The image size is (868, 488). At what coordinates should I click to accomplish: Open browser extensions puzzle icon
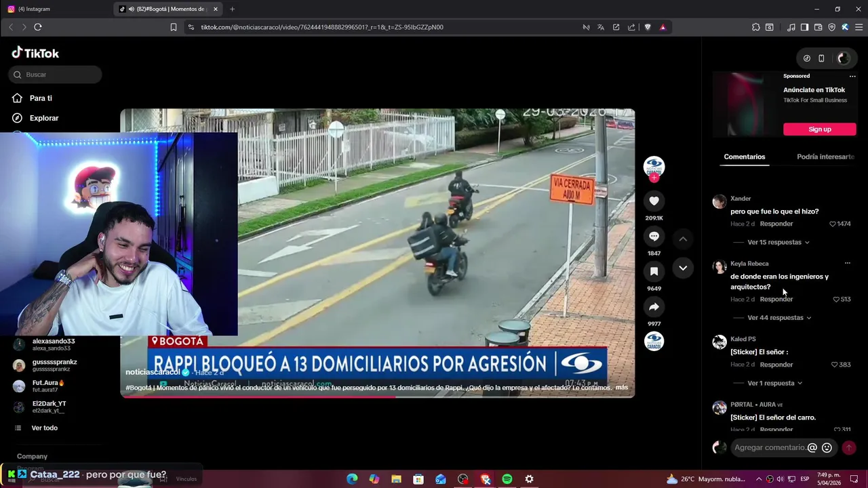coord(755,27)
